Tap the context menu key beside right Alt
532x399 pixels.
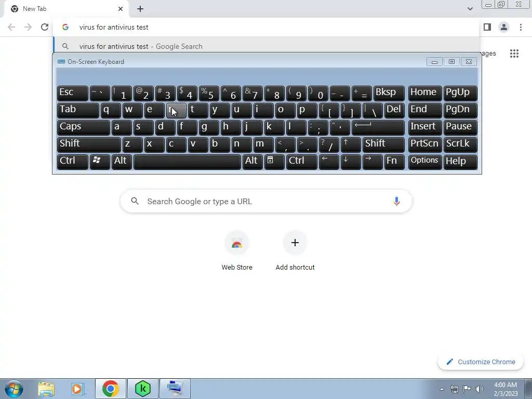click(274, 162)
